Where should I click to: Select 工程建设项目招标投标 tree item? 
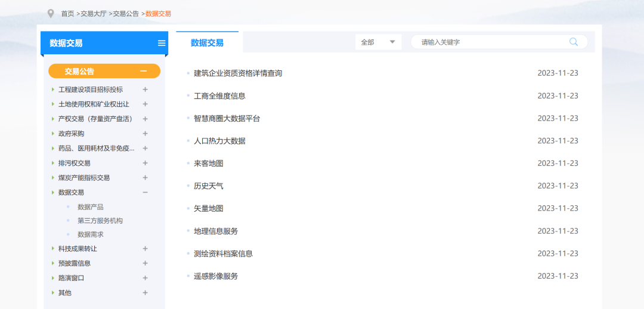pyautogui.click(x=91, y=89)
